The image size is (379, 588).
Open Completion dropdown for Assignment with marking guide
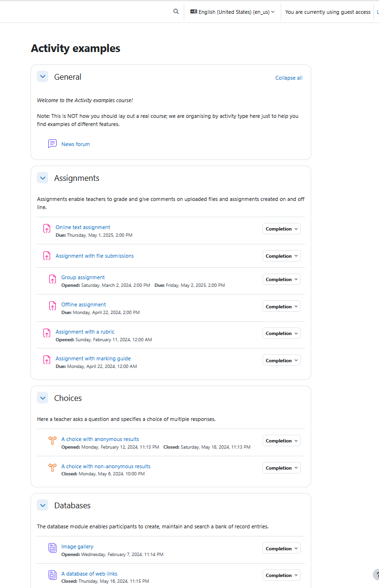point(282,360)
